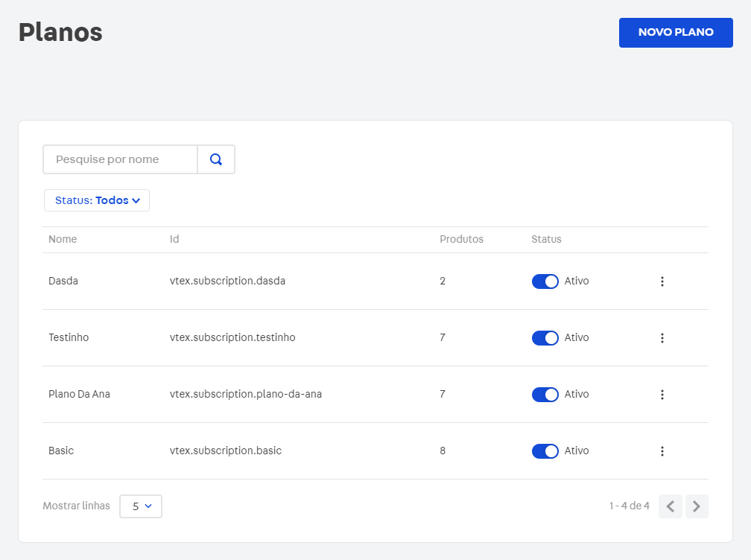Viewport: 751px width, 560px height.
Task: Open actions menu for Plano Da Ana
Action: coord(662,395)
